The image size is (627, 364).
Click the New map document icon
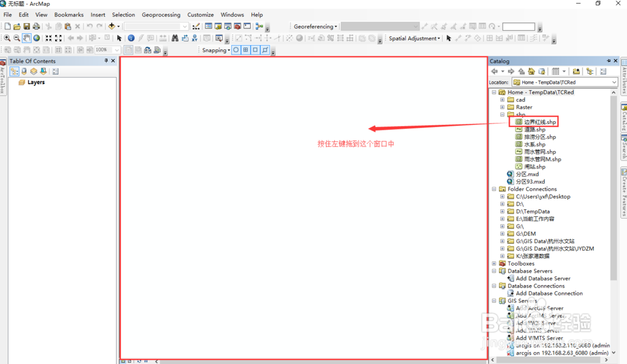(x=7, y=26)
